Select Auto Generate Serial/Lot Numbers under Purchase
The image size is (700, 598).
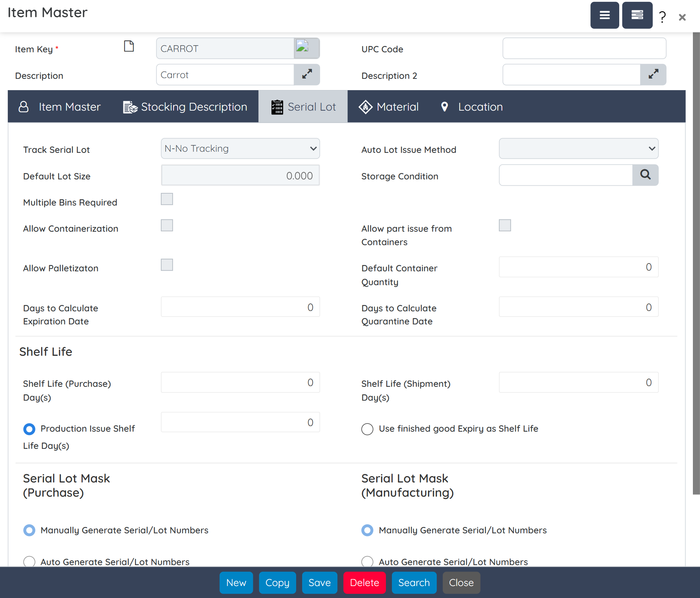click(29, 561)
